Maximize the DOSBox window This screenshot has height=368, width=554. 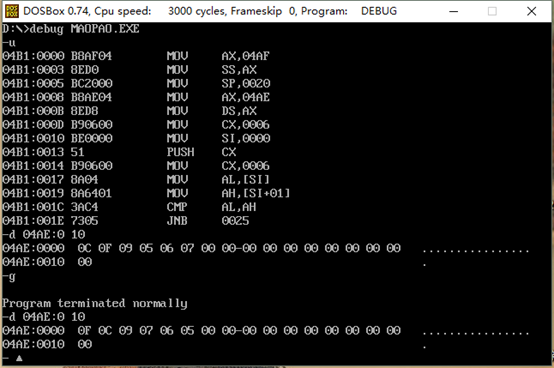(x=492, y=11)
